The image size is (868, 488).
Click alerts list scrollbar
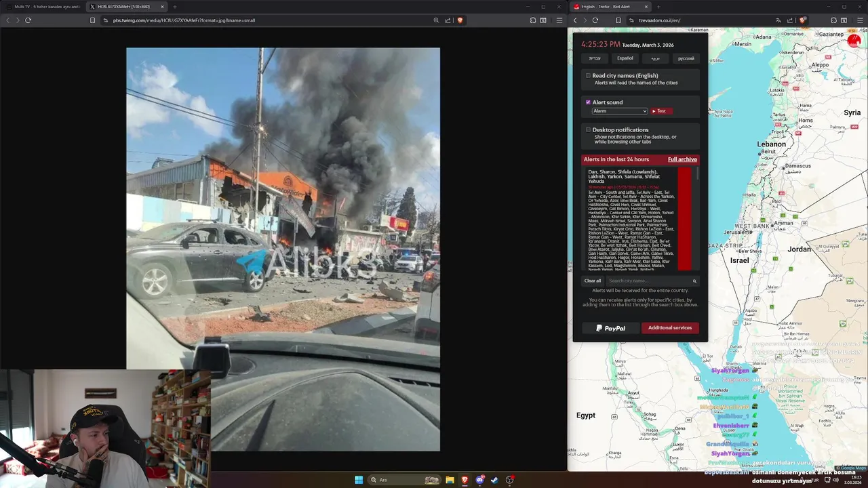coord(697,174)
